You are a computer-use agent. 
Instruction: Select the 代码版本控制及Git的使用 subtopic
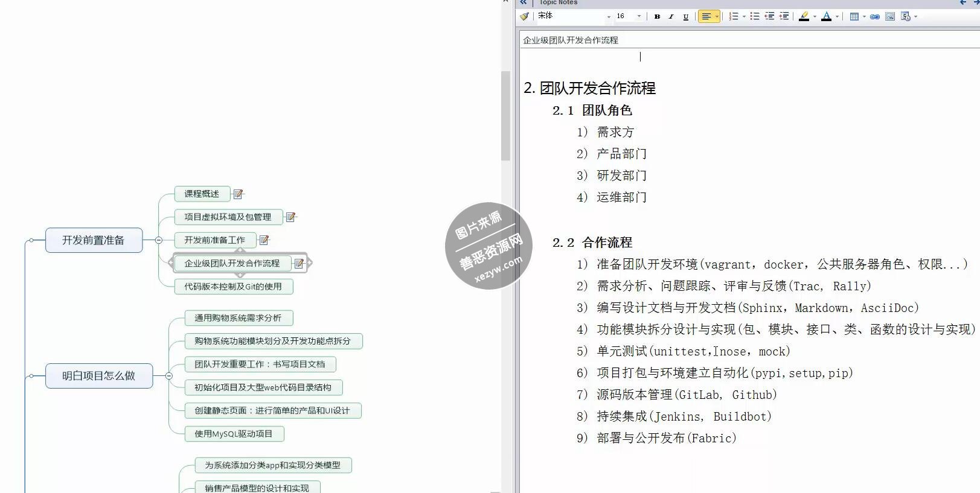point(233,287)
